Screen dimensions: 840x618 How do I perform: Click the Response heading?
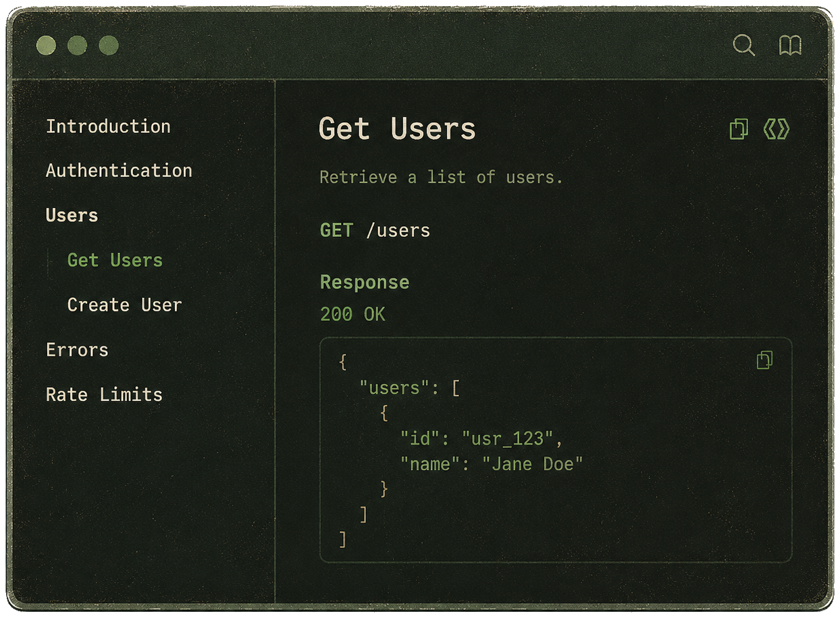(365, 282)
